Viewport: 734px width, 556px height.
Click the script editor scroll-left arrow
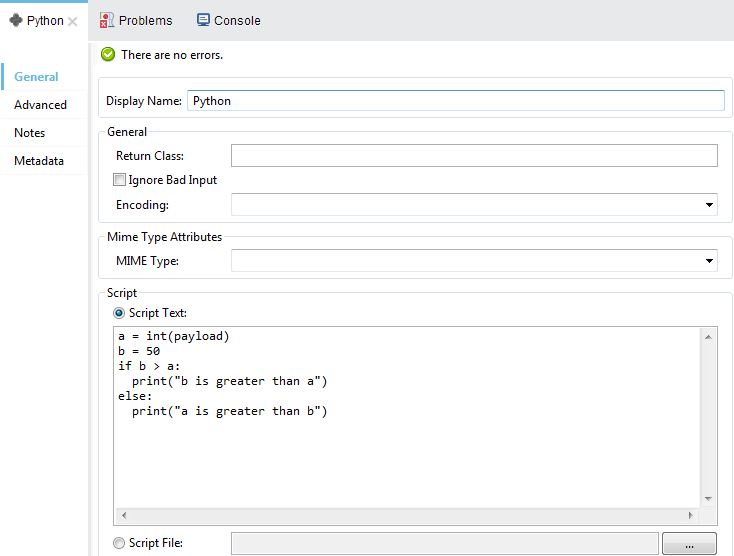[x=124, y=515]
